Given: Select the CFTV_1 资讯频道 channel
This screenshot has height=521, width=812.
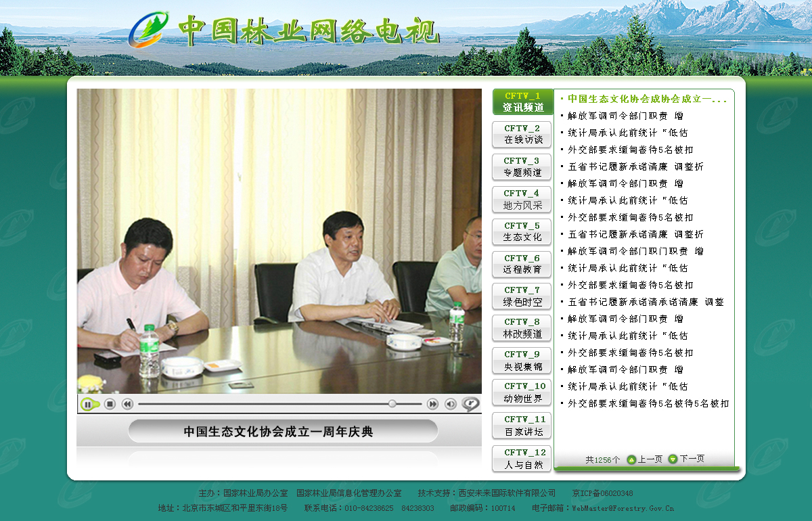Looking at the screenshot, I should pos(522,101).
